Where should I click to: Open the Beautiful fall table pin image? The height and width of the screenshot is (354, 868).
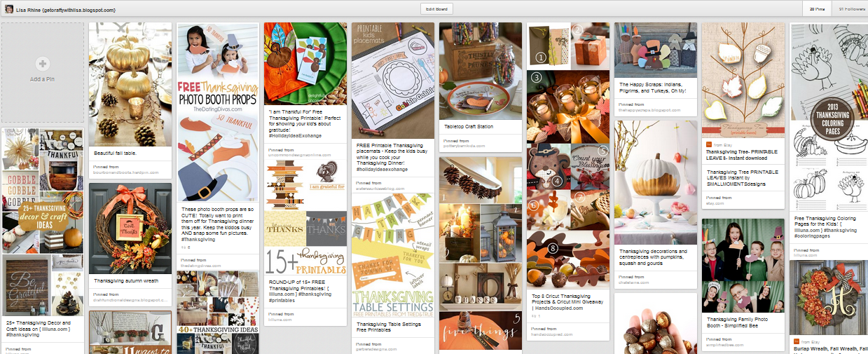(130, 83)
